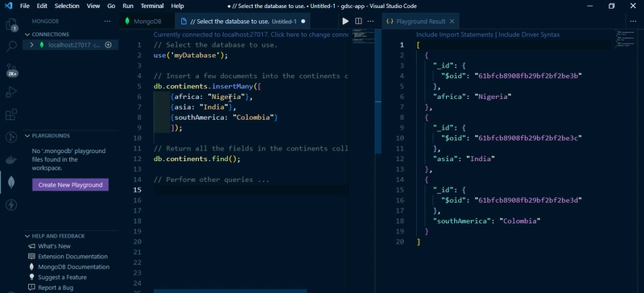The width and height of the screenshot is (644, 293).
Task: Click the editor horizontal scrollbar
Action: (x=230, y=291)
